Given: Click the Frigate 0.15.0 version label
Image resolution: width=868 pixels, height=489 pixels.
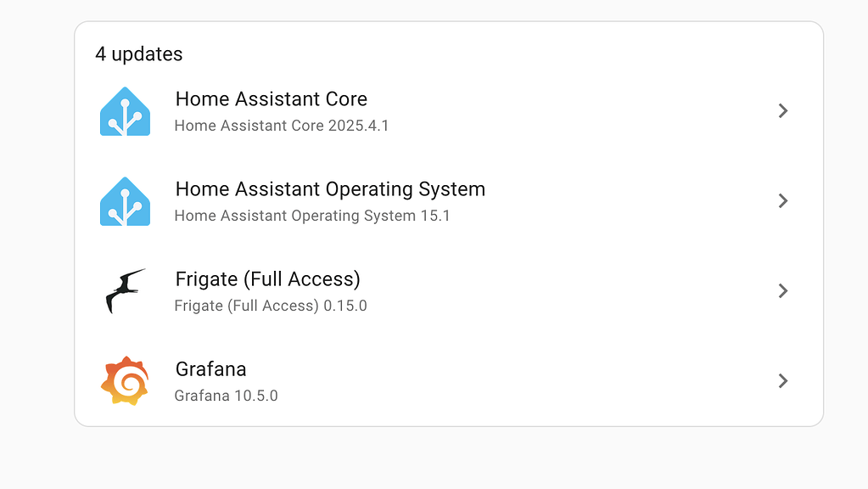Looking at the screenshot, I should pos(270,306).
